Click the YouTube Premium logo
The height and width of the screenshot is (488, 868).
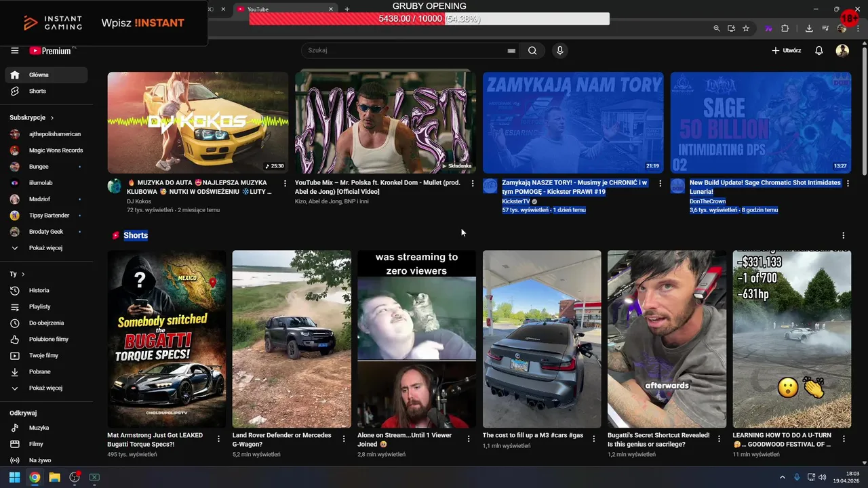point(51,51)
